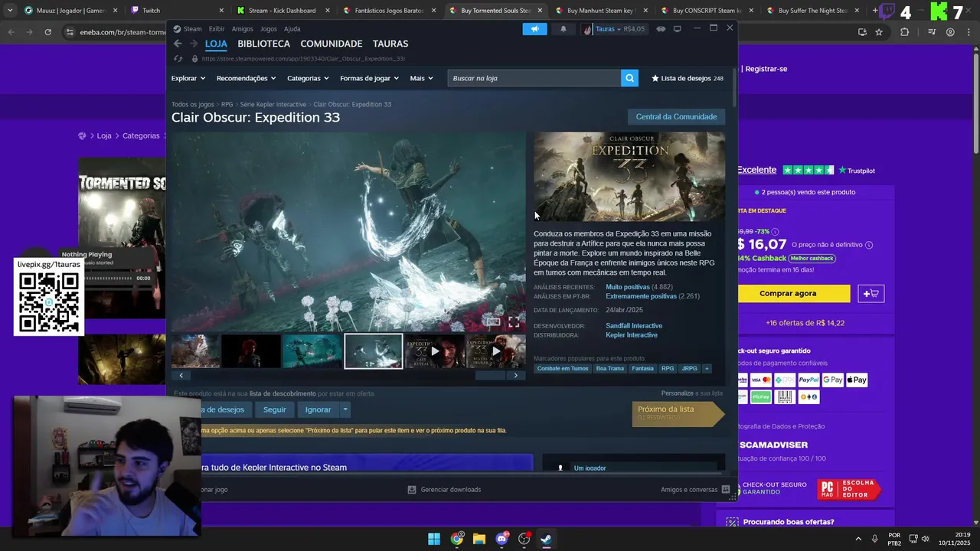Screen dimensions: 980x551
Task: Expand the Explorar store menu
Action: [x=188, y=78]
